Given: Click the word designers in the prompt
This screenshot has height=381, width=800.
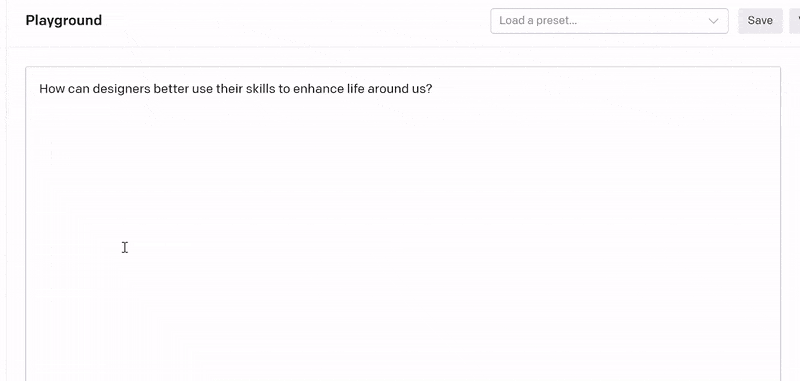Looking at the screenshot, I should tap(121, 89).
